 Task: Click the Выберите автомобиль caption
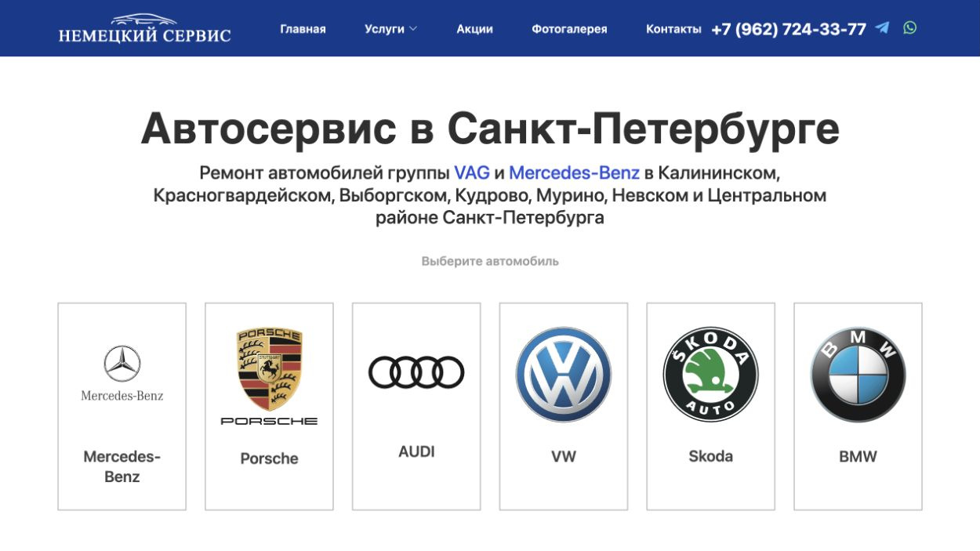pos(490,261)
